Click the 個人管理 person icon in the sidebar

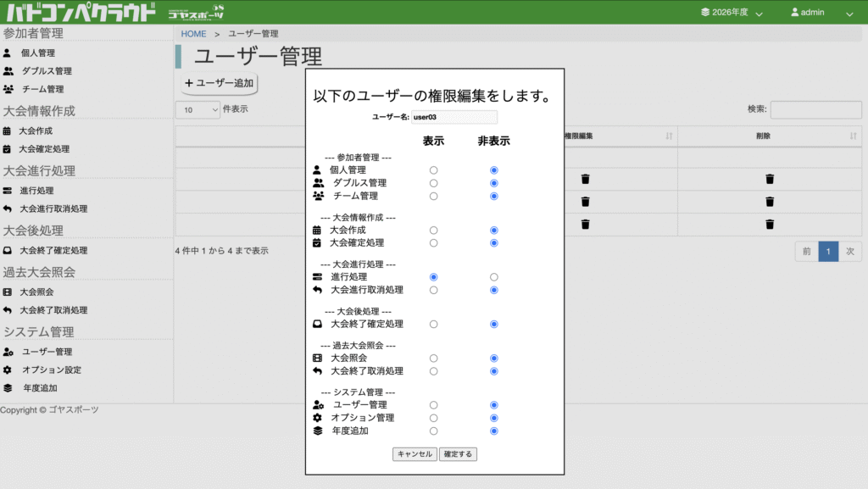8,53
